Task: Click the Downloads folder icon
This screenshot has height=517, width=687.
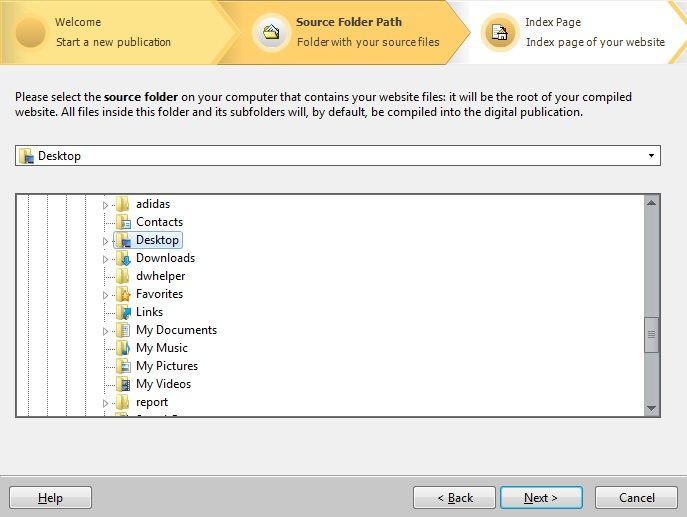Action: click(123, 258)
